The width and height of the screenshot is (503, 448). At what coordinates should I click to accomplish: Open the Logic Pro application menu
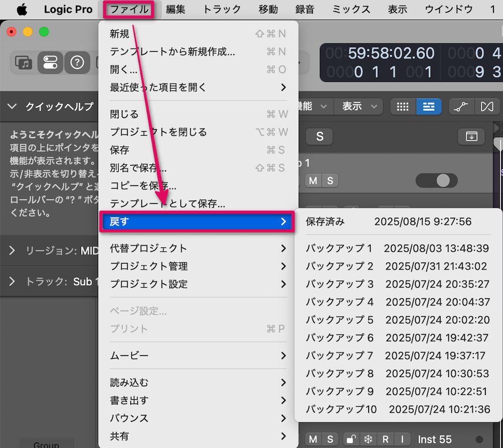tap(68, 10)
